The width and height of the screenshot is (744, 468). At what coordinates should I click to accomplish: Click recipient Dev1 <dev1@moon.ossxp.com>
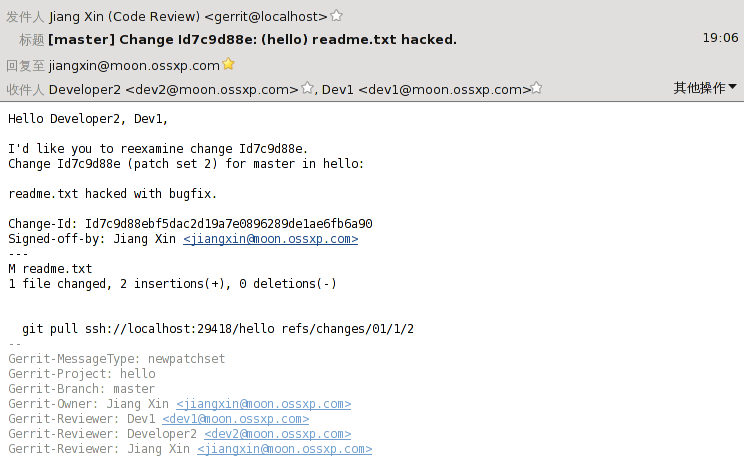426,89
